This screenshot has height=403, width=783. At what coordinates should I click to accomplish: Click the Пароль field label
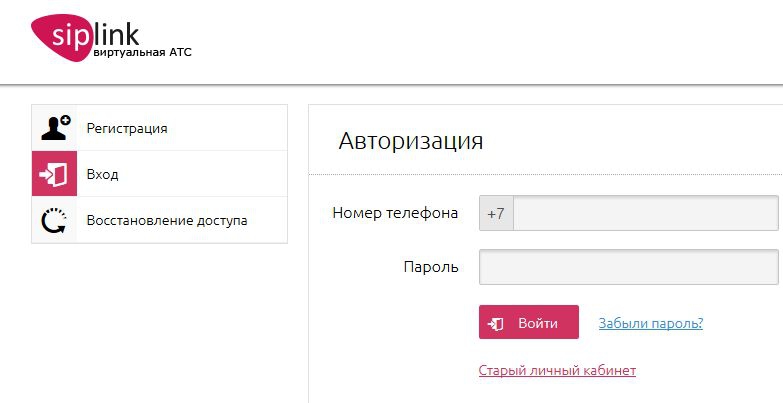(x=430, y=267)
